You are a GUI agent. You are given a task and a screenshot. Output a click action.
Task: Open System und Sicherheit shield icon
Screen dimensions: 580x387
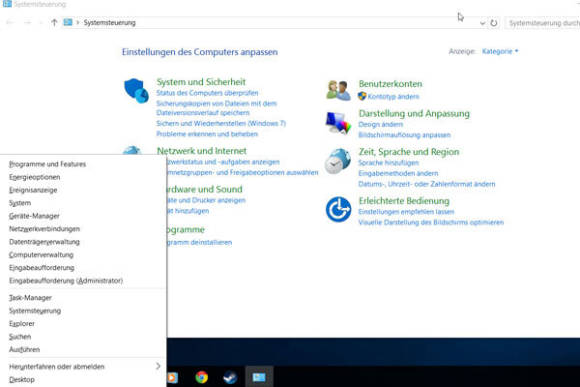(x=136, y=91)
